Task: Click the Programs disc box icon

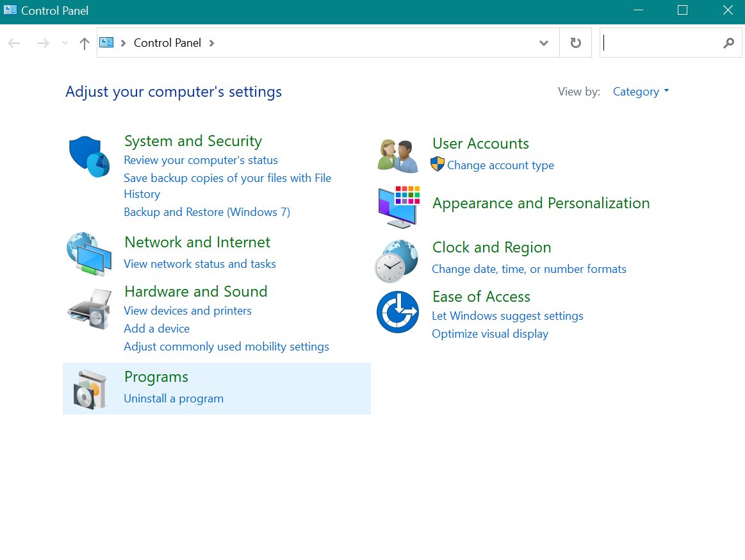Action: [x=89, y=390]
